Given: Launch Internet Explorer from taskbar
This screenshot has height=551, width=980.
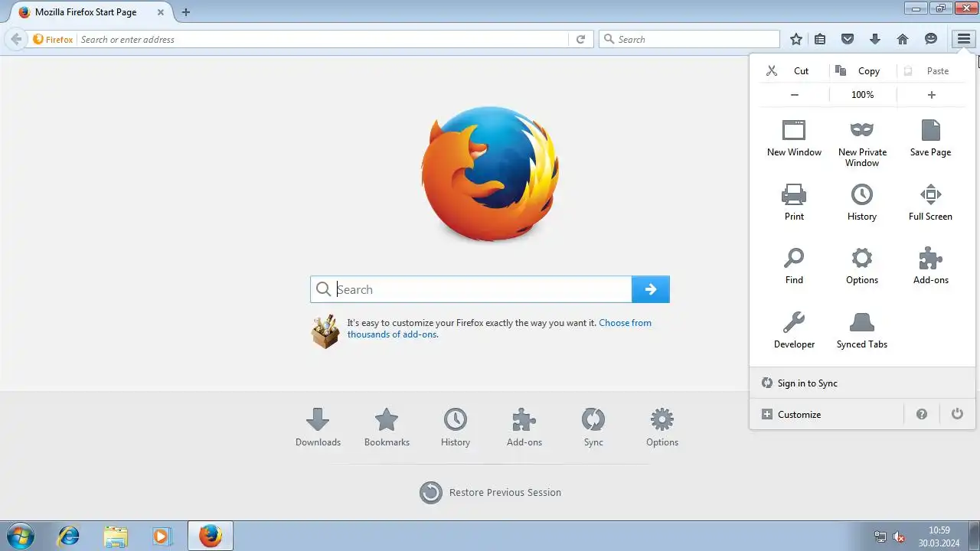Looking at the screenshot, I should (x=69, y=536).
